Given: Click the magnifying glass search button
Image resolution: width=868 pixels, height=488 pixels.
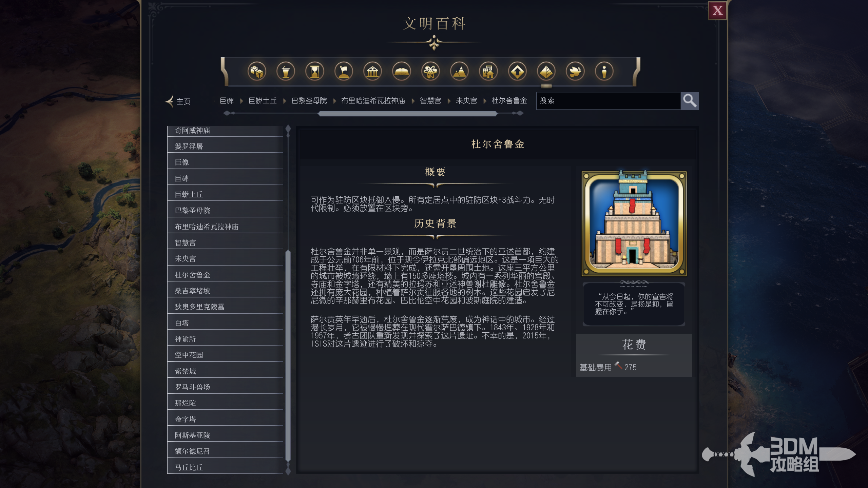Looking at the screenshot, I should pos(690,101).
